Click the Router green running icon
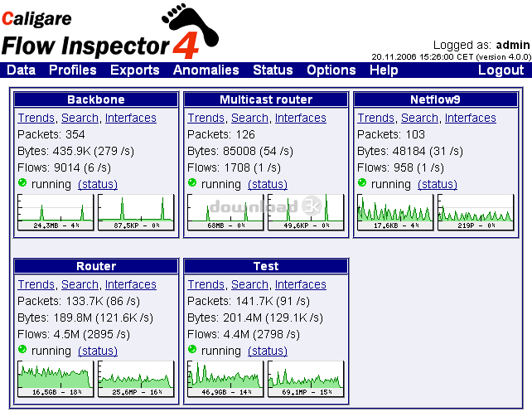This screenshot has width=532, height=412. point(22,349)
